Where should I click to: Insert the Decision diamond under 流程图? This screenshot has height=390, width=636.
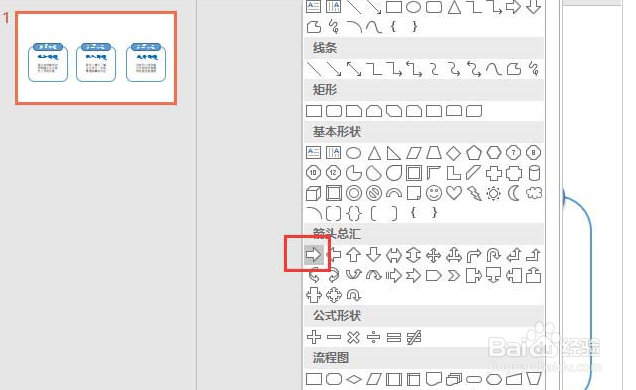click(x=353, y=379)
